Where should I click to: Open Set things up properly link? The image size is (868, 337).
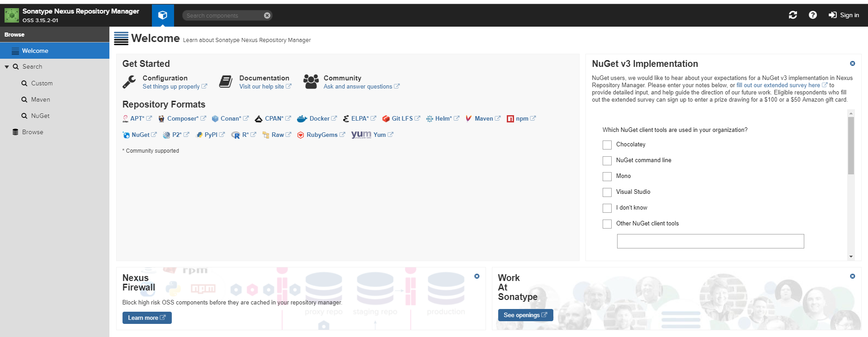[175, 86]
